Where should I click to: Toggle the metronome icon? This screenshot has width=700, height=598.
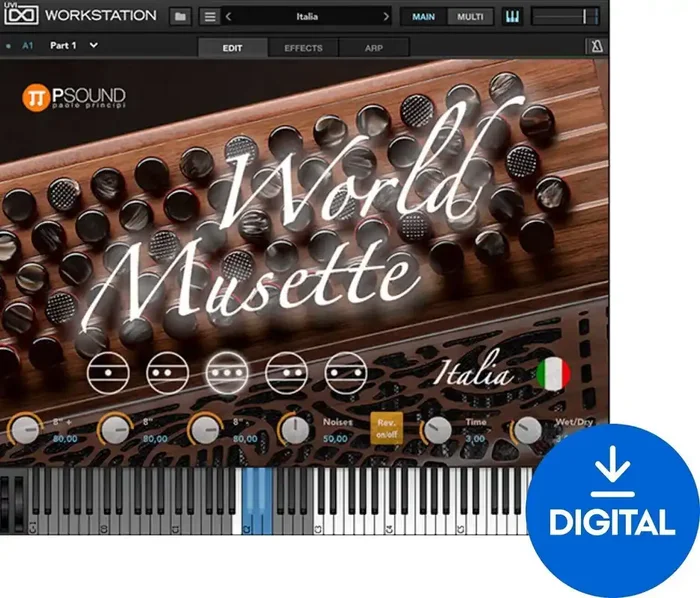[596, 46]
